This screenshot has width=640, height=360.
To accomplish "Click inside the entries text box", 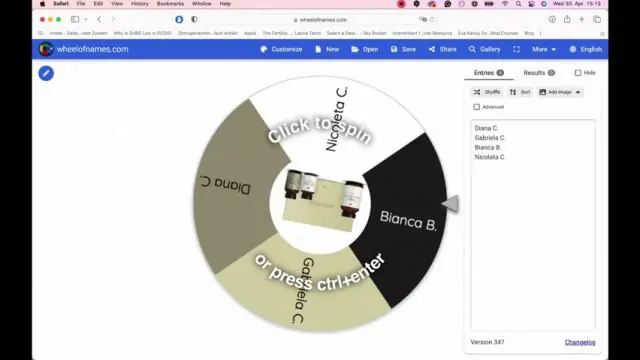I will pyautogui.click(x=533, y=224).
